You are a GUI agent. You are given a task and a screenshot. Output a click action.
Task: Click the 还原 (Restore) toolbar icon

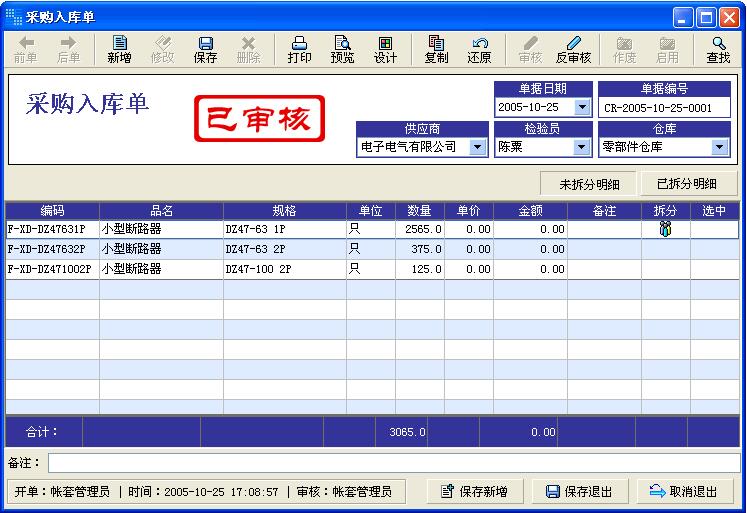(x=479, y=49)
